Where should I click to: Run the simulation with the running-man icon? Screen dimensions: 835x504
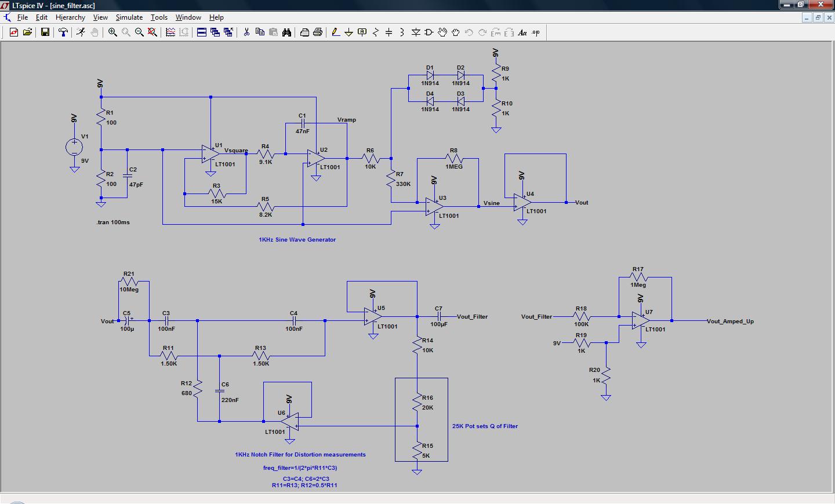81,32
